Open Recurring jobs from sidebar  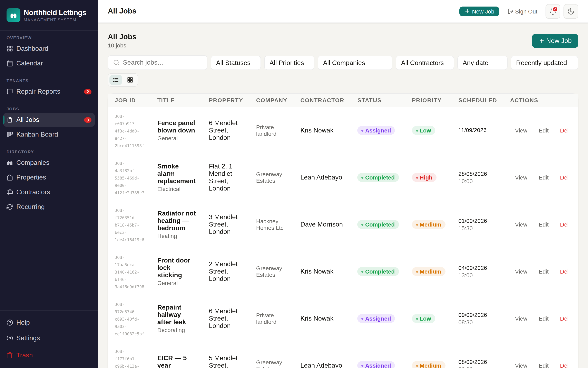coord(49,207)
